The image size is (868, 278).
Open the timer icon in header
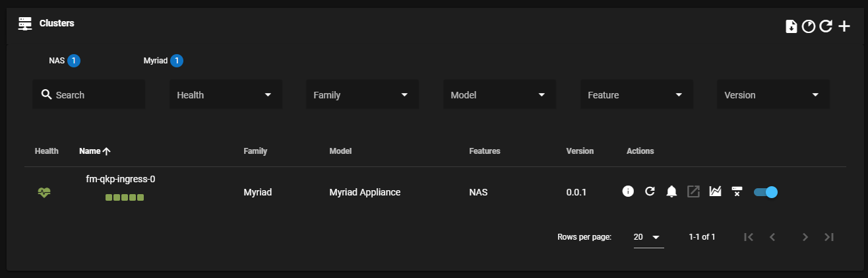808,26
